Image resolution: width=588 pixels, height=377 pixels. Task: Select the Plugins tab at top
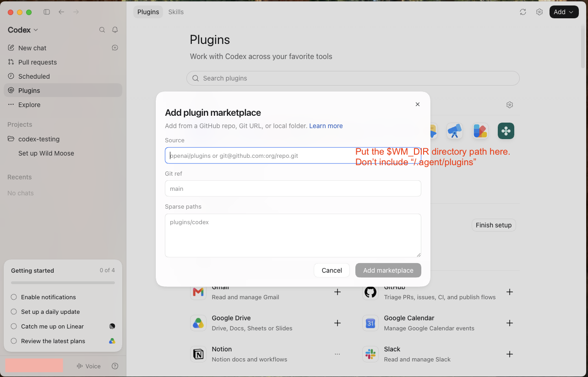click(148, 12)
